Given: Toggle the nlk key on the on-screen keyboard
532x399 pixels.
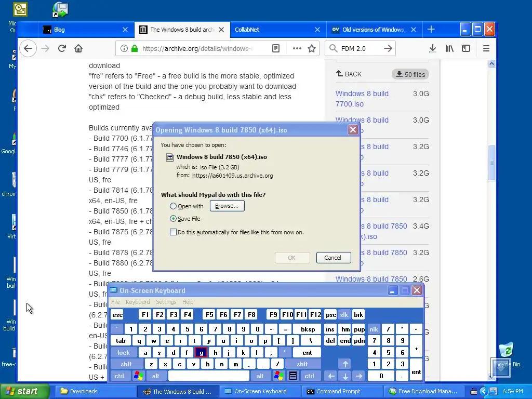Looking at the screenshot, I should click(374, 329).
